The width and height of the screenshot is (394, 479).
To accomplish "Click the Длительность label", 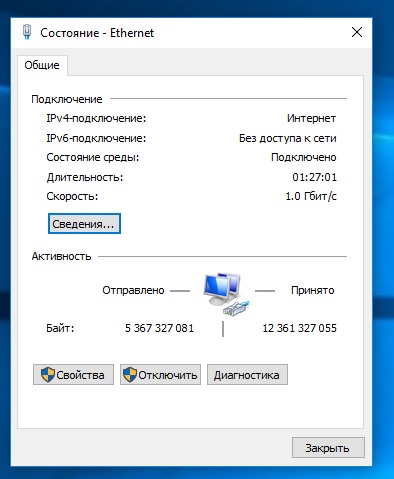I will (85, 177).
